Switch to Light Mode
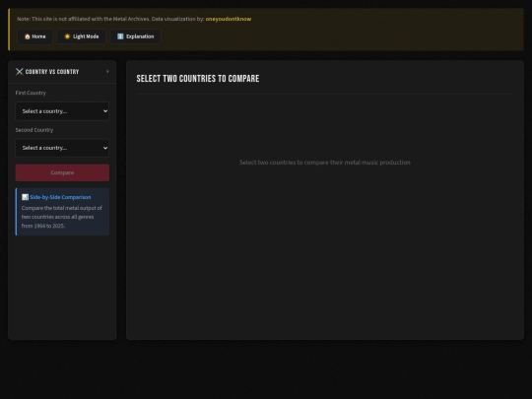 (82, 36)
